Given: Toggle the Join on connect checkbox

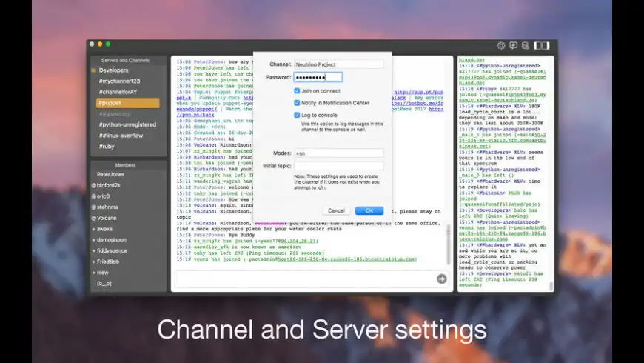Looking at the screenshot, I should pos(297,91).
